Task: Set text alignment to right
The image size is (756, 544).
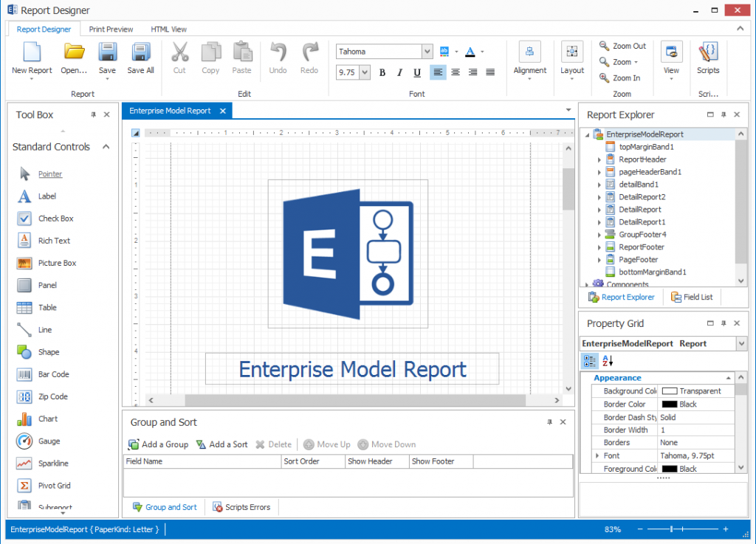Action: pyautogui.click(x=472, y=72)
